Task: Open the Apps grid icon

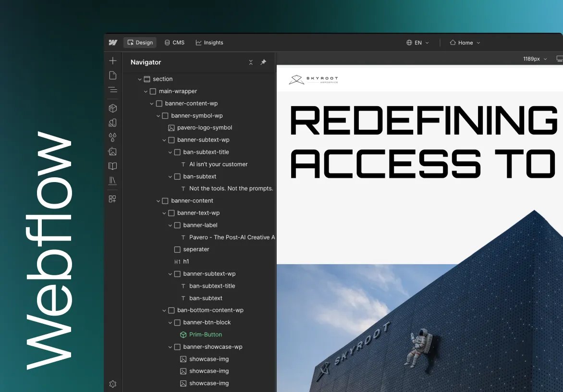Action: click(x=113, y=199)
